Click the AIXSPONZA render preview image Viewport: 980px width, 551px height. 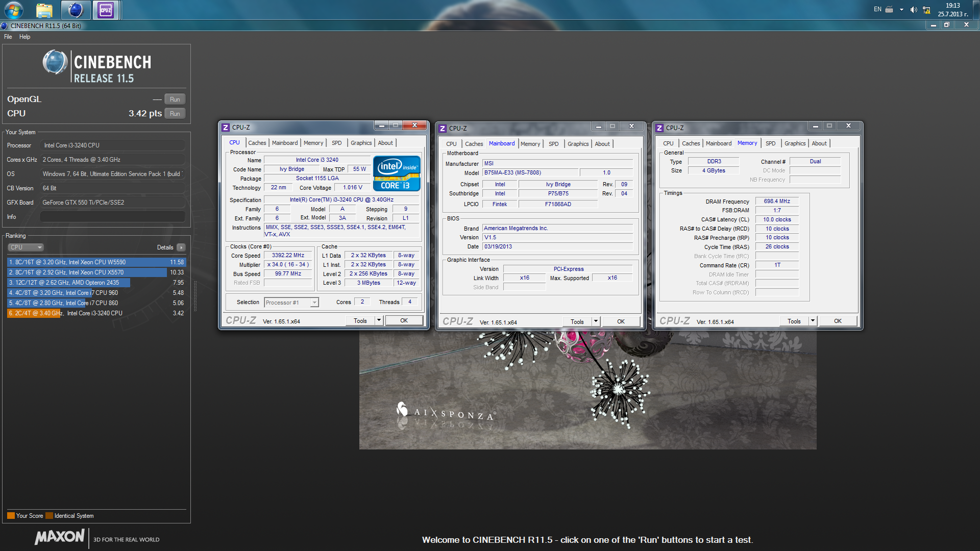tap(587, 390)
